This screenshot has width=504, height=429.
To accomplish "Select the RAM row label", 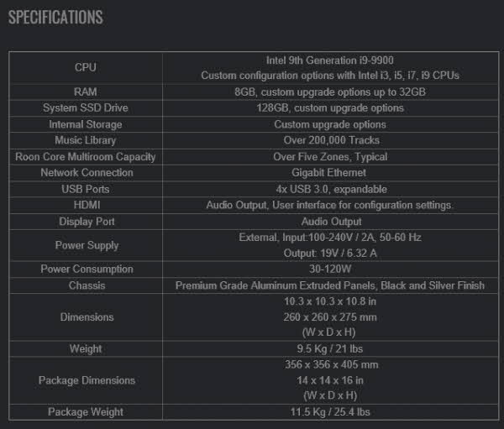I will 86,92.
